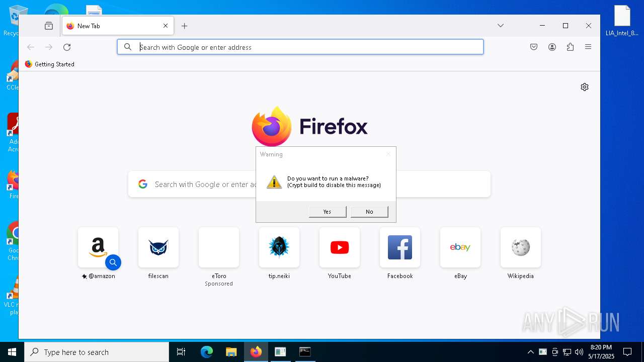Launch Microsoft Edge from taskbar
The height and width of the screenshot is (362, 644).
pos(207,352)
